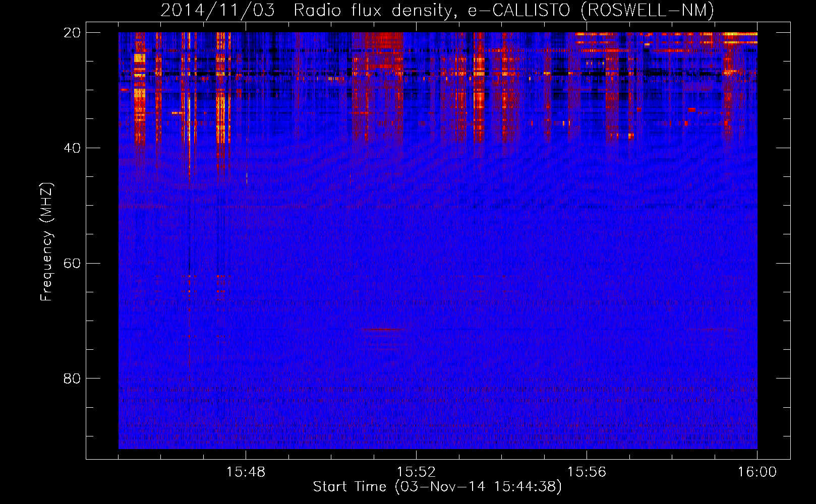Viewport: 816px width, 504px height.
Task: Click the date '2014/11/03' in the title
Action: 218,11
